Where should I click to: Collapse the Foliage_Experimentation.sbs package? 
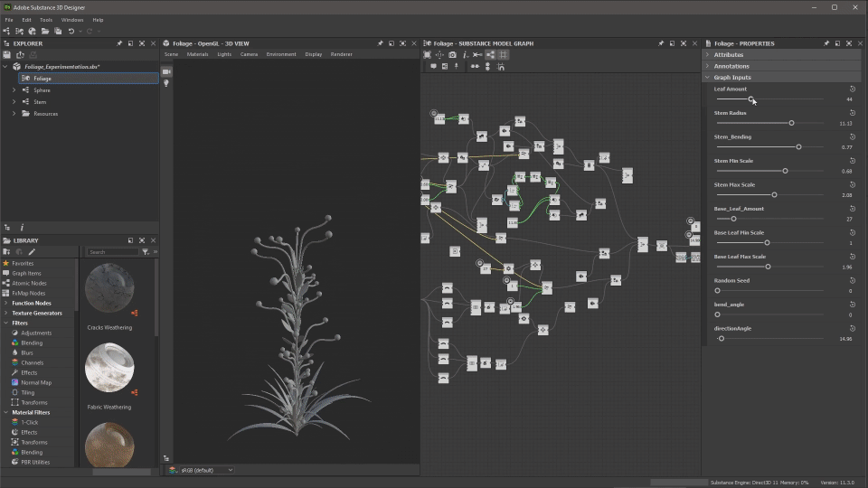tap(5, 66)
